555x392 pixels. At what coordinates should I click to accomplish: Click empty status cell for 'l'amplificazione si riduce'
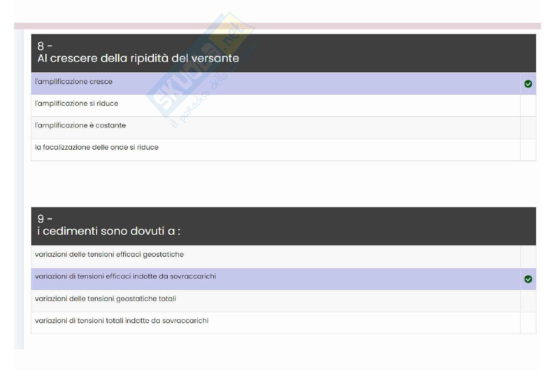click(x=528, y=106)
